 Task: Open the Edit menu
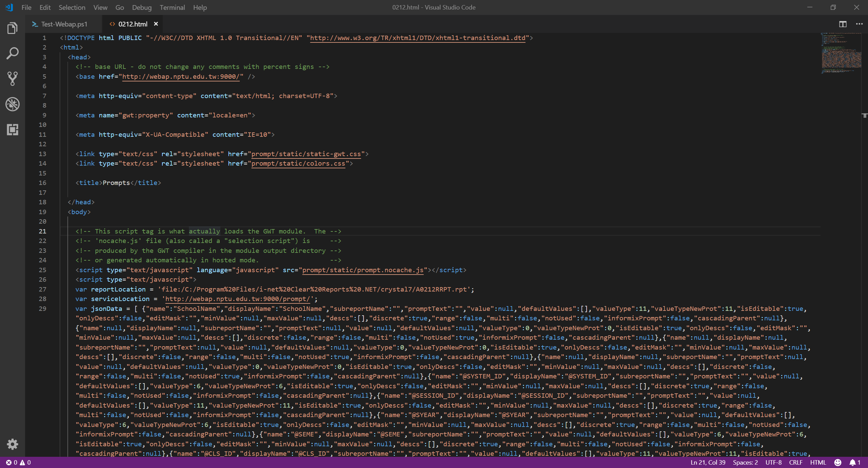click(45, 7)
